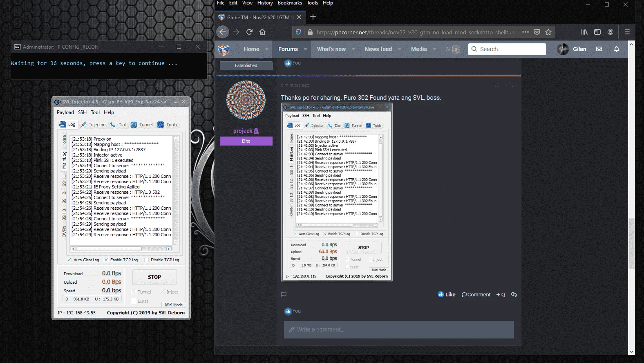Expand the News feed dropdown arrow
This screenshot has width=644, height=363.
point(399,49)
